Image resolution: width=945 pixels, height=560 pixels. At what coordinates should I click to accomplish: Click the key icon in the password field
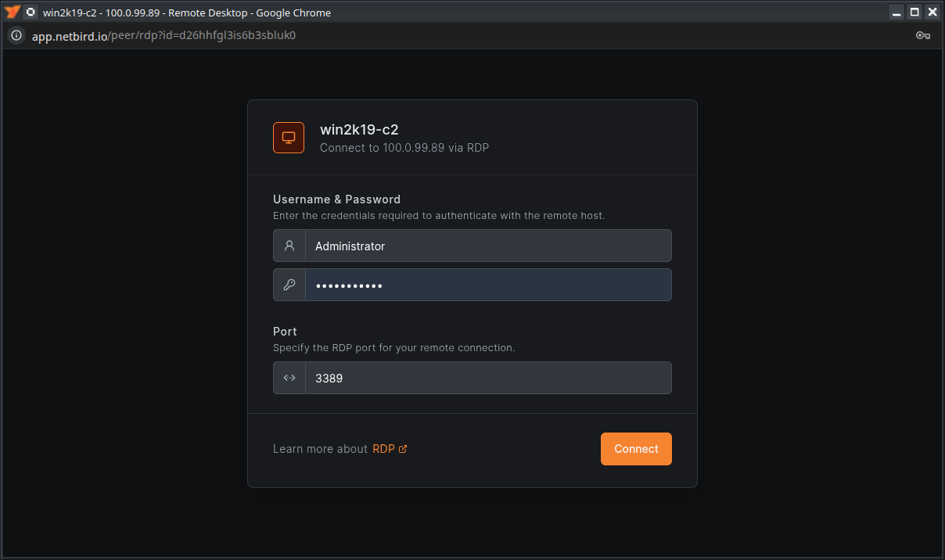click(288, 284)
